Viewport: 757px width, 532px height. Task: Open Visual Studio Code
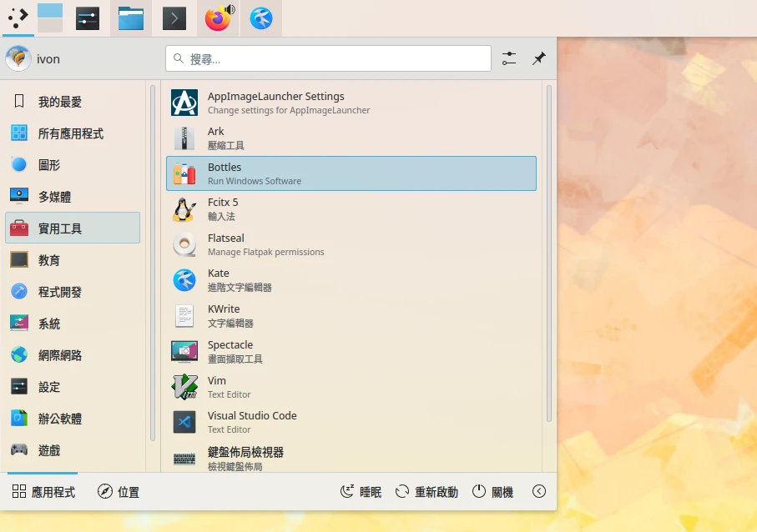tap(351, 422)
